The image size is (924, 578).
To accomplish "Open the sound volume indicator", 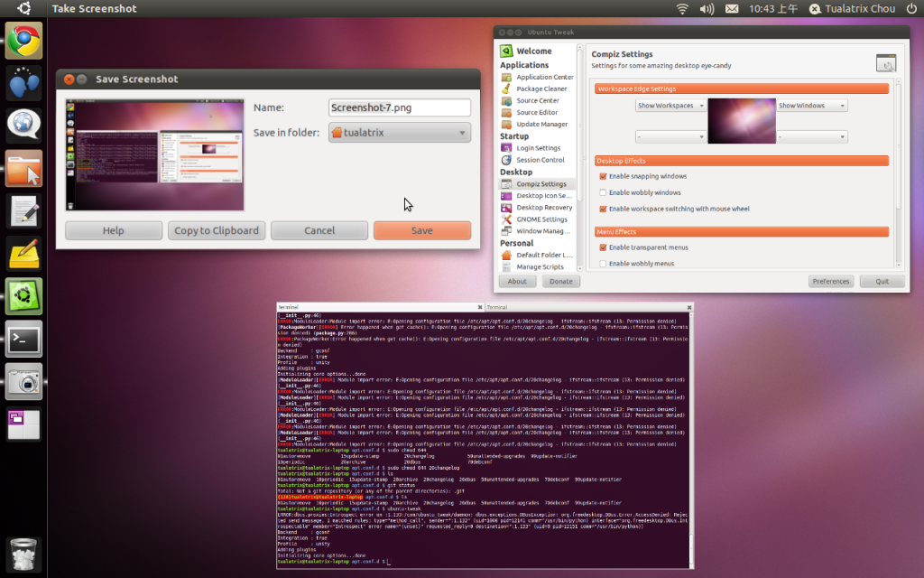I will [707, 8].
